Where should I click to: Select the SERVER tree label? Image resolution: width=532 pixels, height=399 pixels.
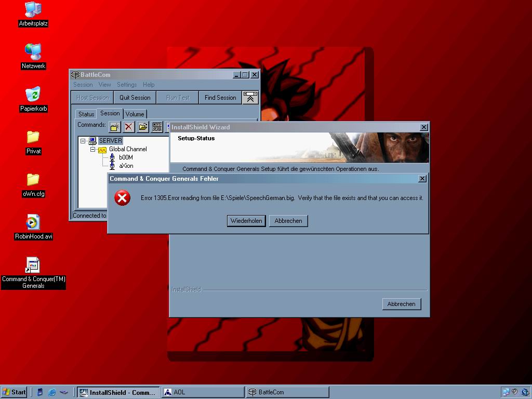110,140
